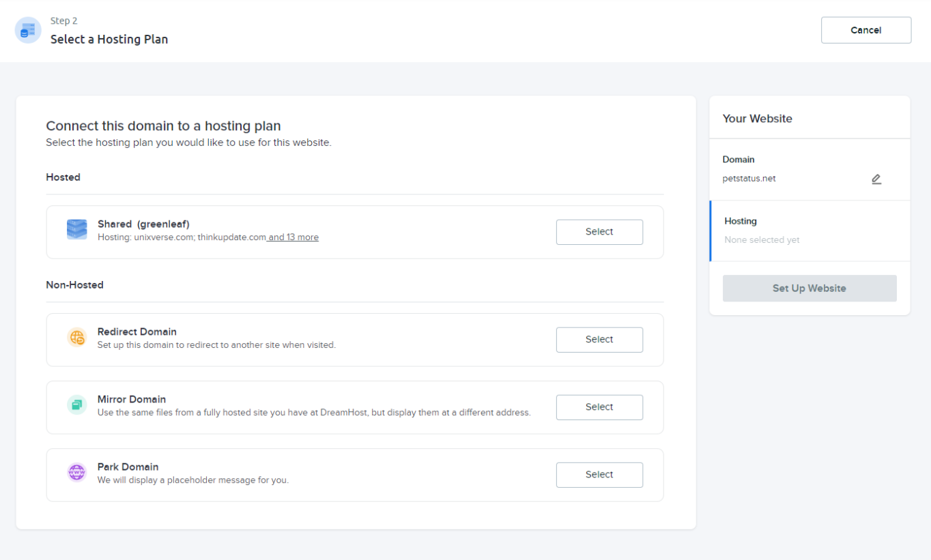Select the Redirect Domain option
The width and height of the screenshot is (931, 560).
coord(599,339)
